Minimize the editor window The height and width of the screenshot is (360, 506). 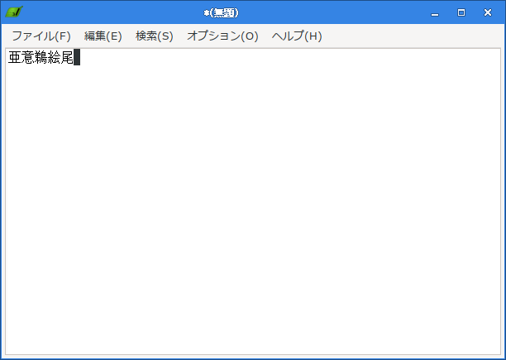tap(435, 13)
